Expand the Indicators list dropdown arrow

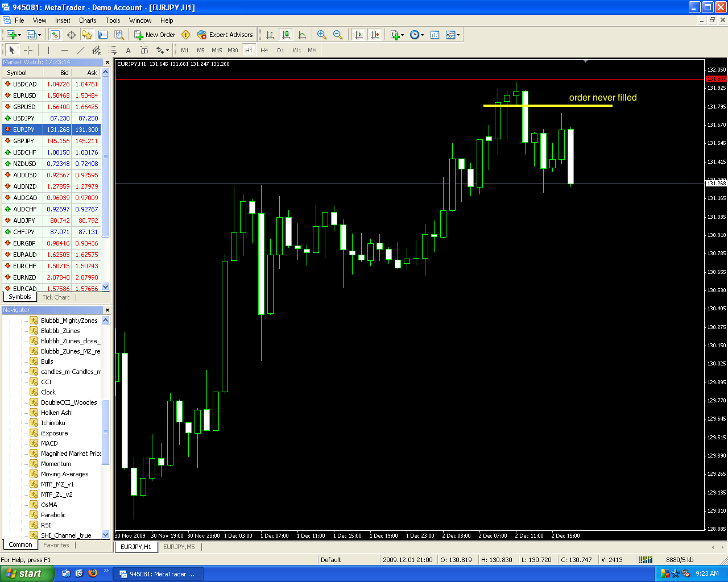(403, 35)
